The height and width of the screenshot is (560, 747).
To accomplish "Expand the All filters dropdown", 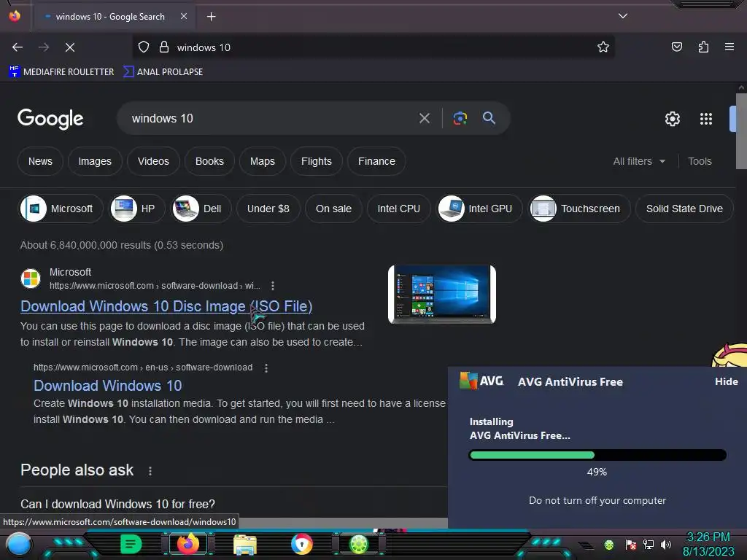I will pos(639,161).
